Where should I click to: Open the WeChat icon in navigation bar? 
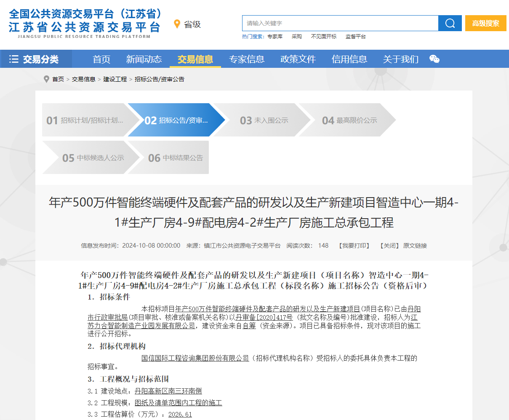[x=434, y=59]
